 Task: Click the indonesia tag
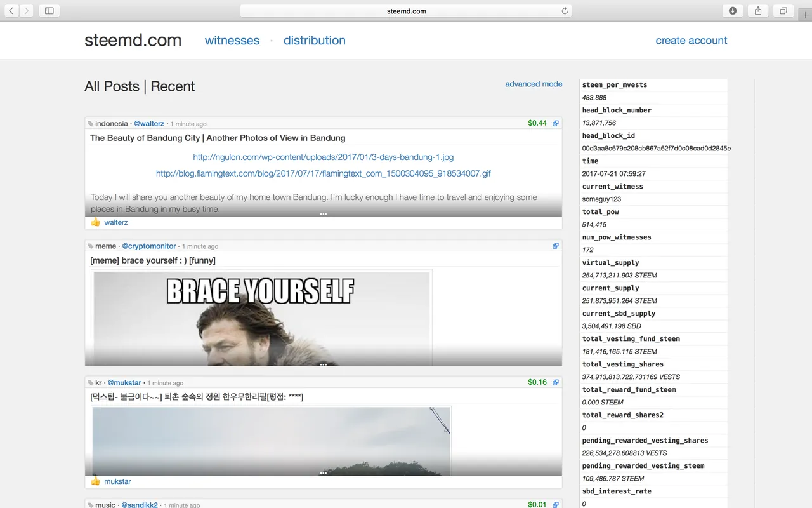pos(112,124)
